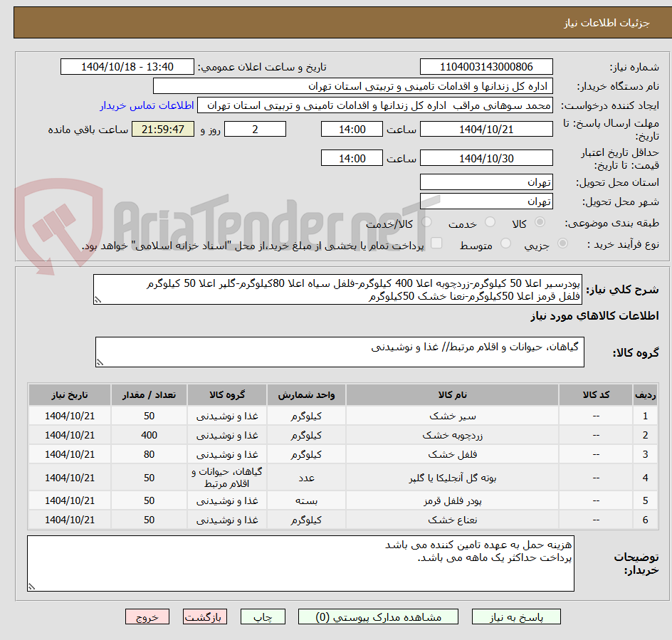Click the پاسخ به نیاز button

[516, 617]
